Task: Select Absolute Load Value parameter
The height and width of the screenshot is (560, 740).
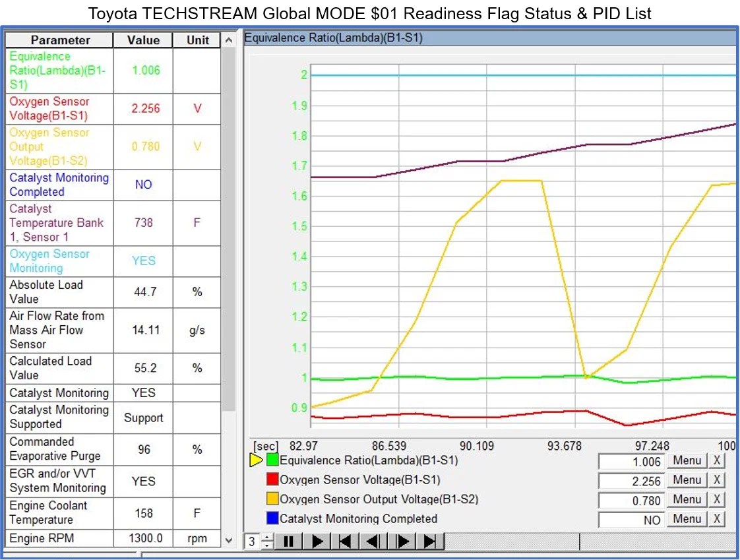Action: pos(113,292)
